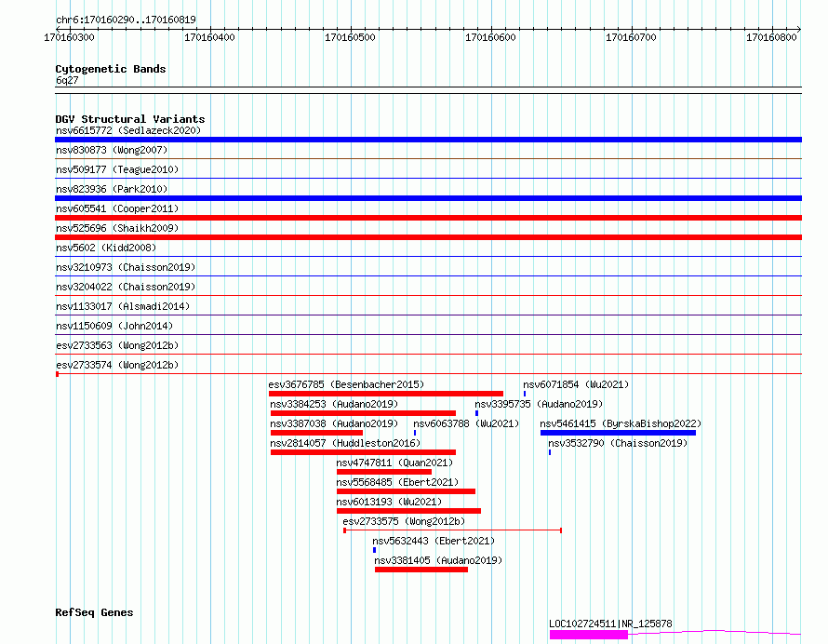Click the esv2733574 (Wong2012b) label
This screenshot has width=828, height=644.
pos(117,365)
